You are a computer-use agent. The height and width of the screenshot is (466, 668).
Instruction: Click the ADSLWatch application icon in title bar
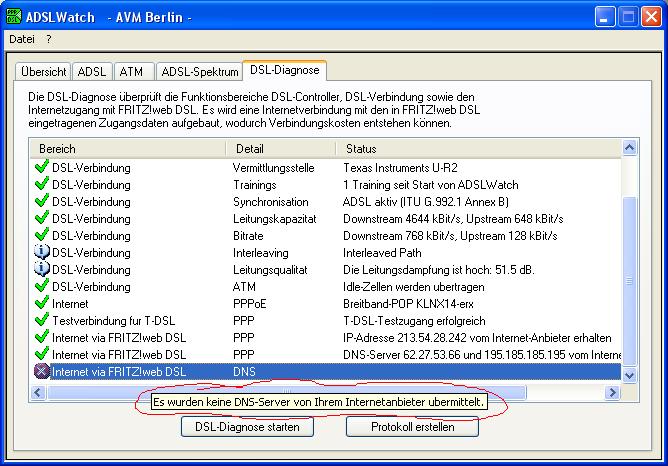(x=14, y=17)
